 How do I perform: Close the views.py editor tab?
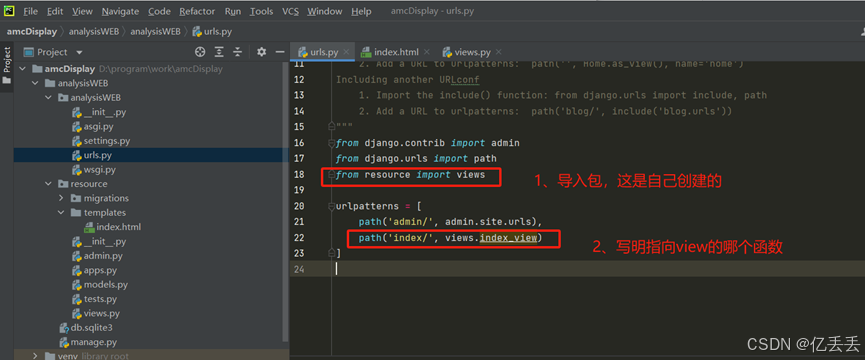point(498,52)
